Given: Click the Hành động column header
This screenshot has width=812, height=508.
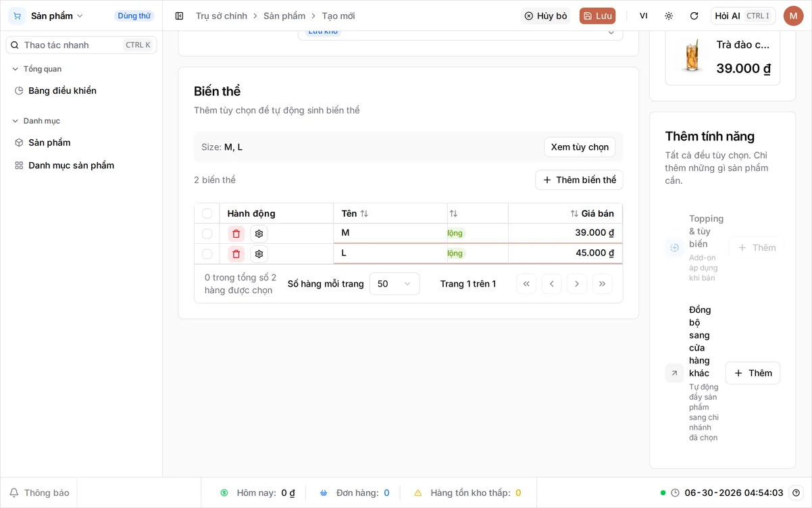Looking at the screenshot, I should point(251,213).
